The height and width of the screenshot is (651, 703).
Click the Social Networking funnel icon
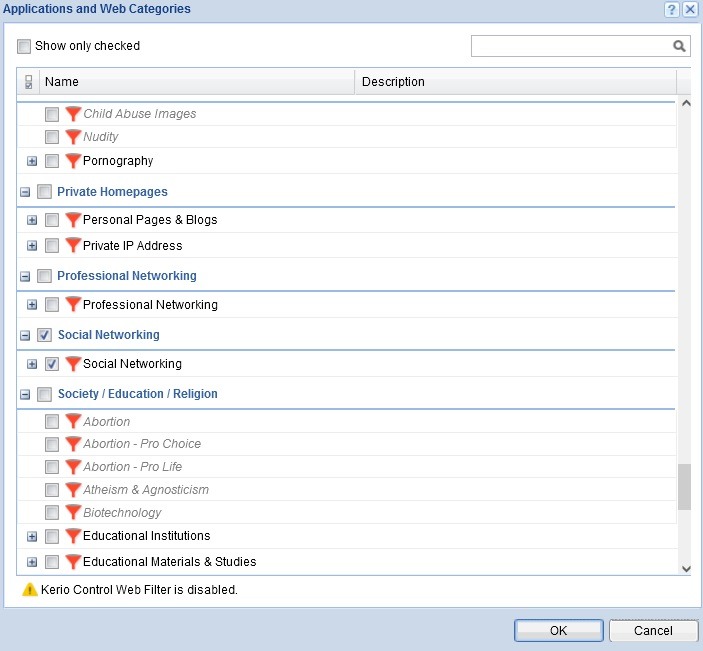coord(73,364)
